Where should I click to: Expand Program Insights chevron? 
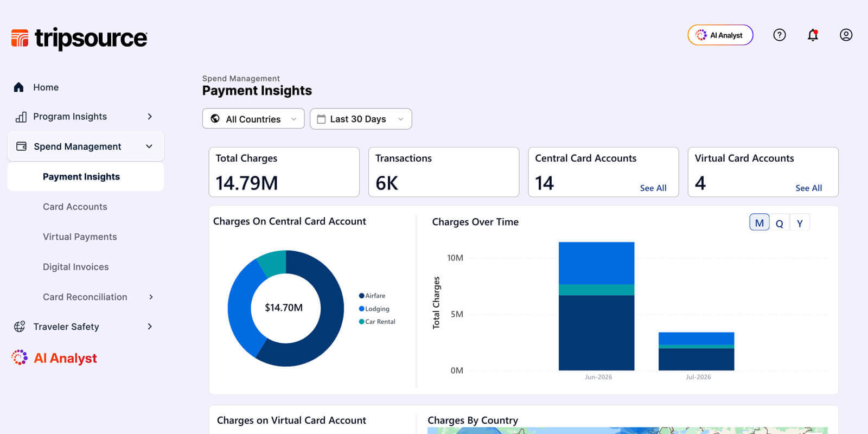coord(150,117)
